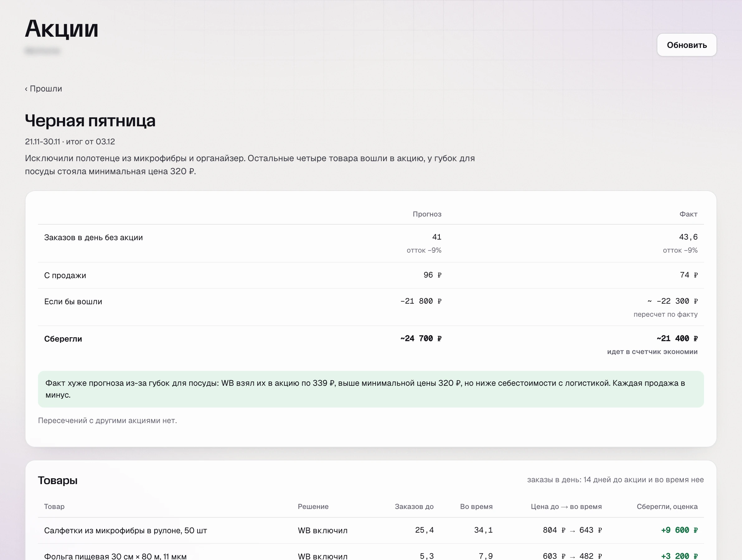742x560 pixels.
Task: Click the Решение column header
Action: tap(313, 506)
